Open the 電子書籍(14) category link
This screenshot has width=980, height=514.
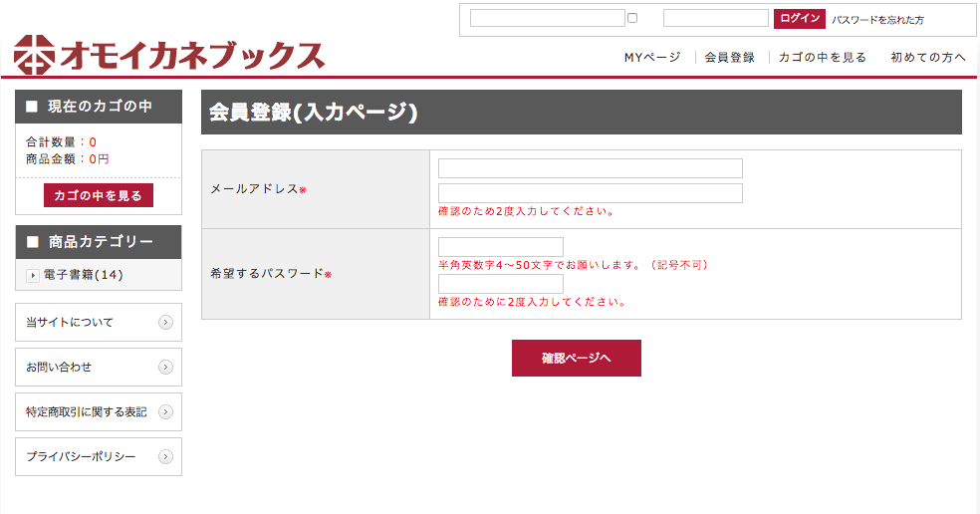tap(84, 275)
